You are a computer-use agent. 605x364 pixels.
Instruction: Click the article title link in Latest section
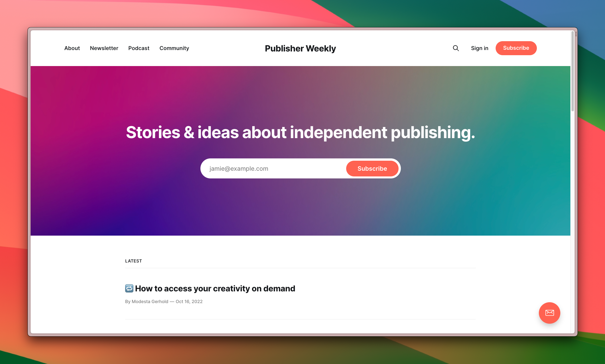pyautogui.click(x=210, y=288)
